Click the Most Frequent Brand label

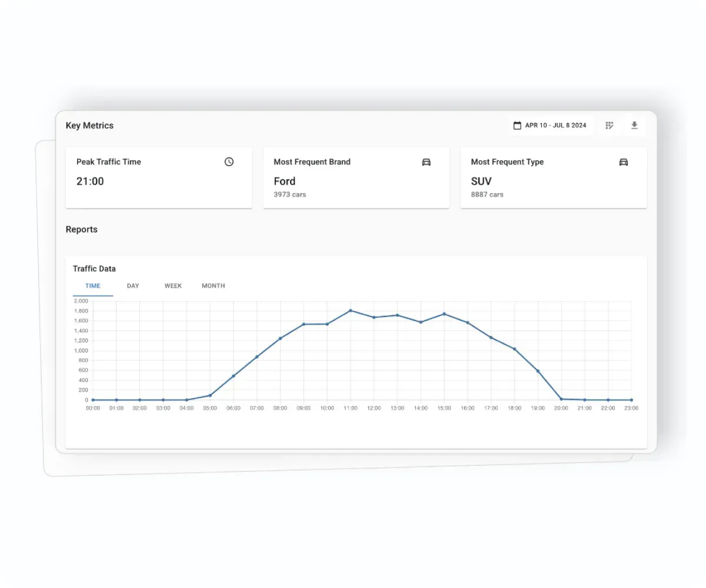pos(312,162)
